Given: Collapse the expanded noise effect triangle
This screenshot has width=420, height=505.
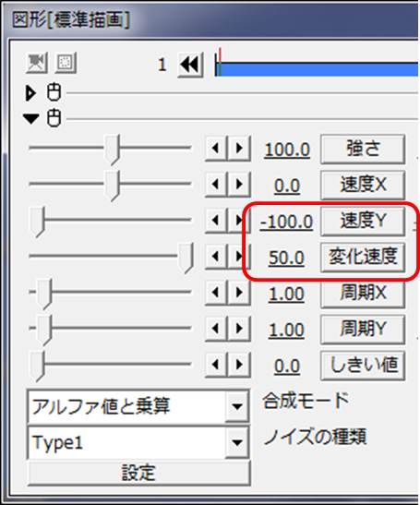Looking at the screenshot, I should [x=31, y=119].
